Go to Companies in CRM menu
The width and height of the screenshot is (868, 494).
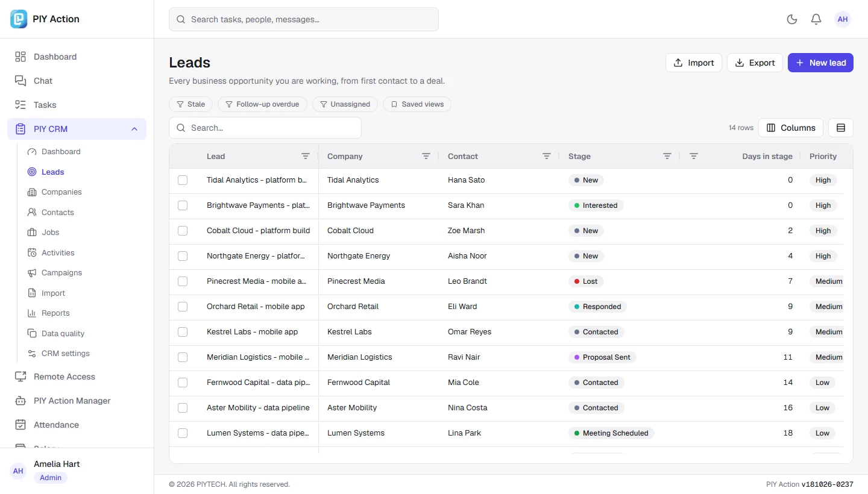point(61,192)
